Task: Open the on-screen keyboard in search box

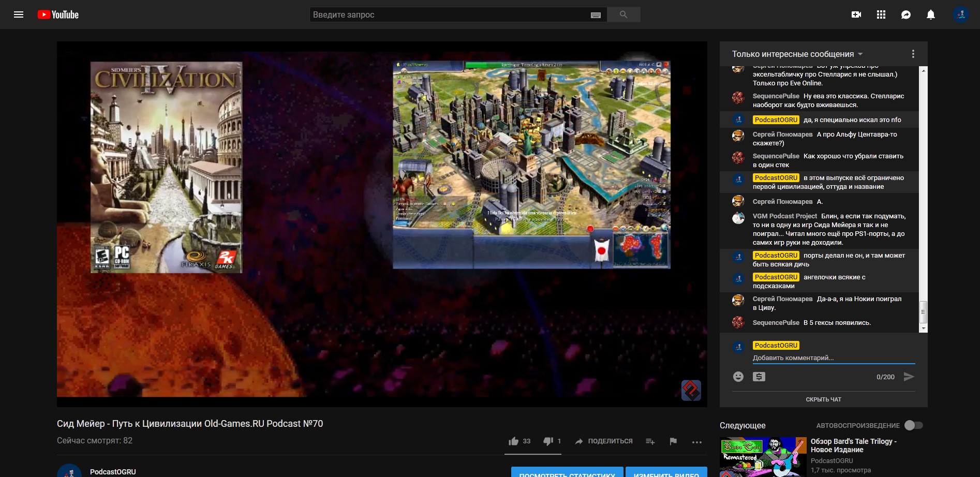Action: (596, 15)
